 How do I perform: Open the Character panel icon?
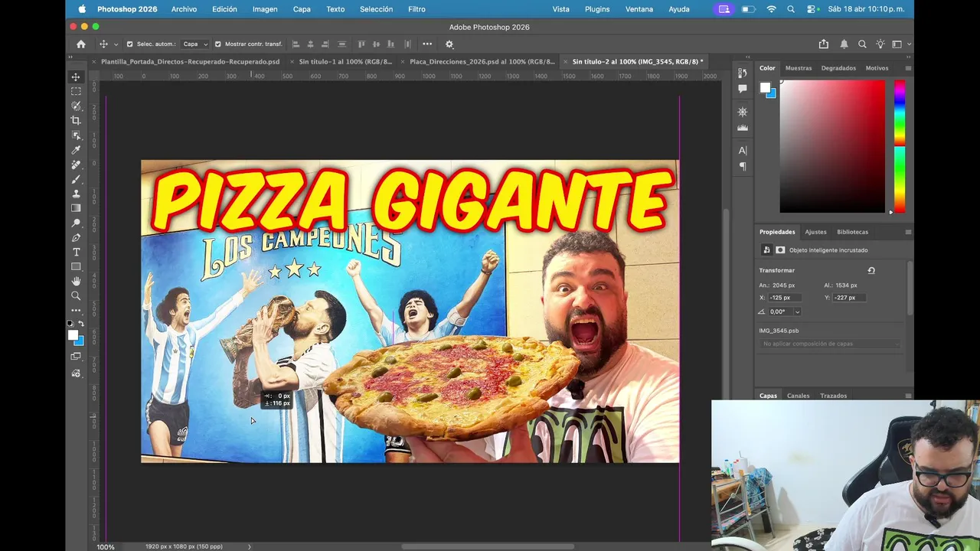point(742,151)
